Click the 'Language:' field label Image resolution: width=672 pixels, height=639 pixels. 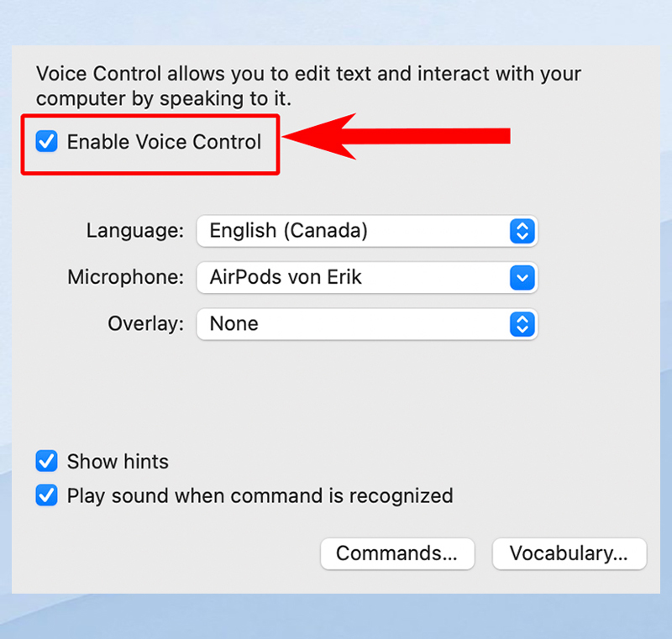click(134, 231)
